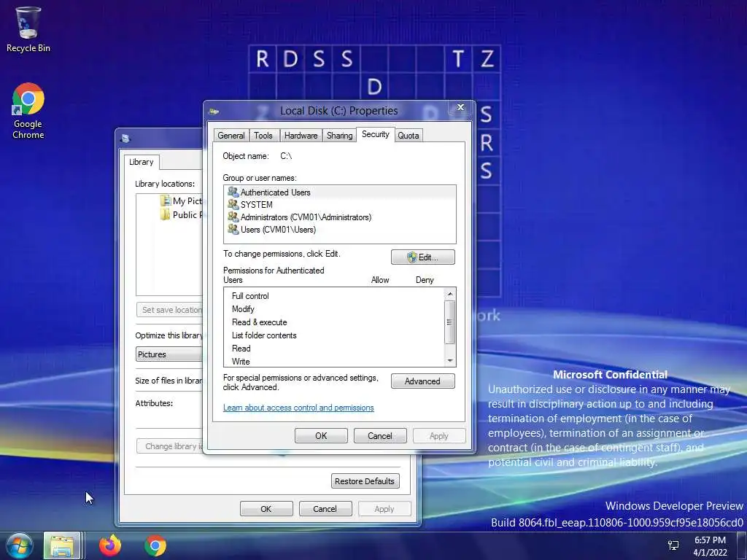Image resolution: width=747 pixels, height=560 pixels.
Task: Open Learn about access control and permissions link
Action: point(298,408)
